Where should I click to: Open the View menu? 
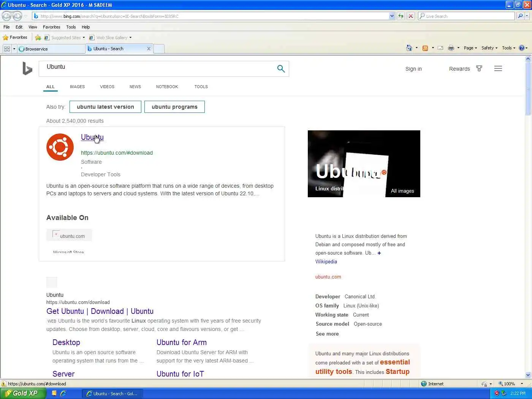33,27
